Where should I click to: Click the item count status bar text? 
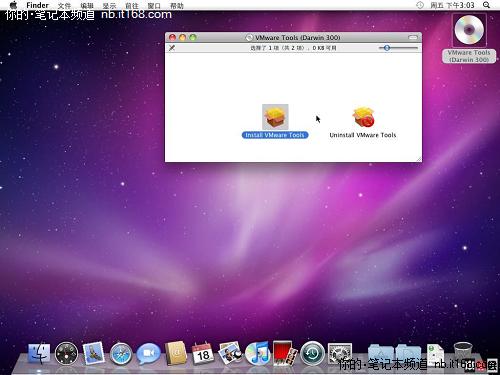click(x=293, y=48)
